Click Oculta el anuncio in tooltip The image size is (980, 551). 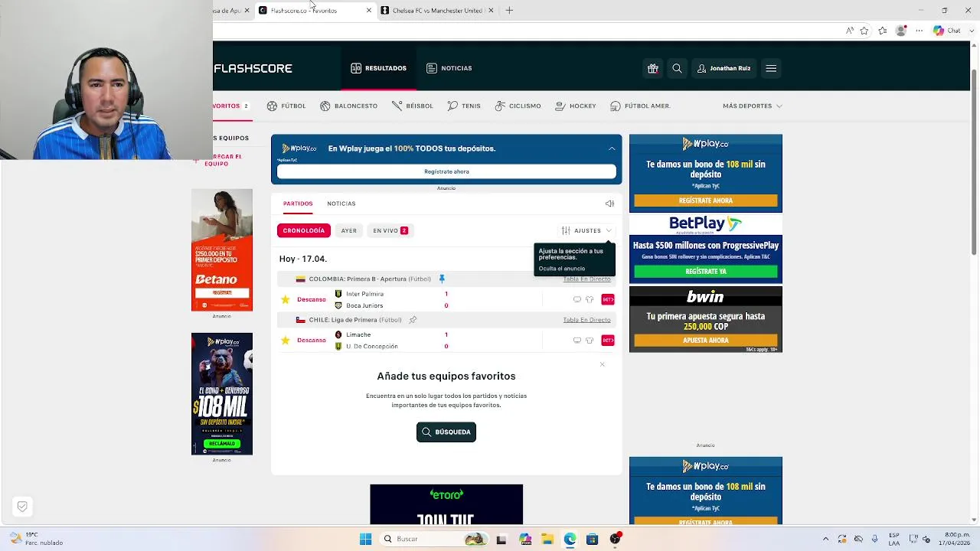click(561, 269)
